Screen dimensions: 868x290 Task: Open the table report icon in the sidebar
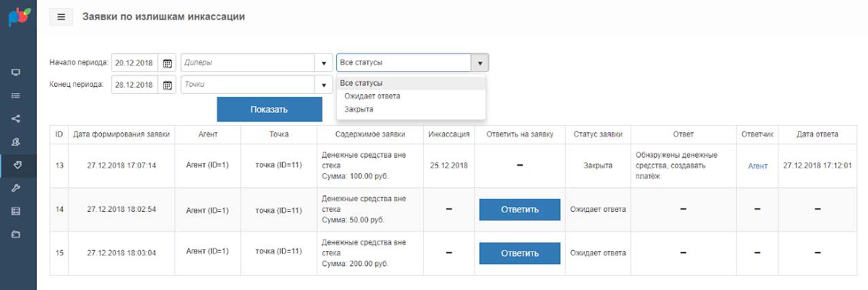pyautogui.click(x=16, y=211)
